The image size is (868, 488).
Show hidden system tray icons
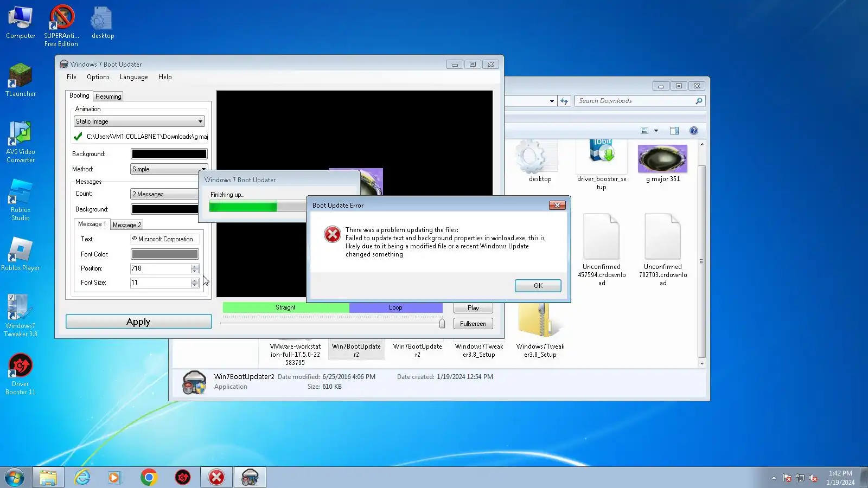click(x=774, y=478)
